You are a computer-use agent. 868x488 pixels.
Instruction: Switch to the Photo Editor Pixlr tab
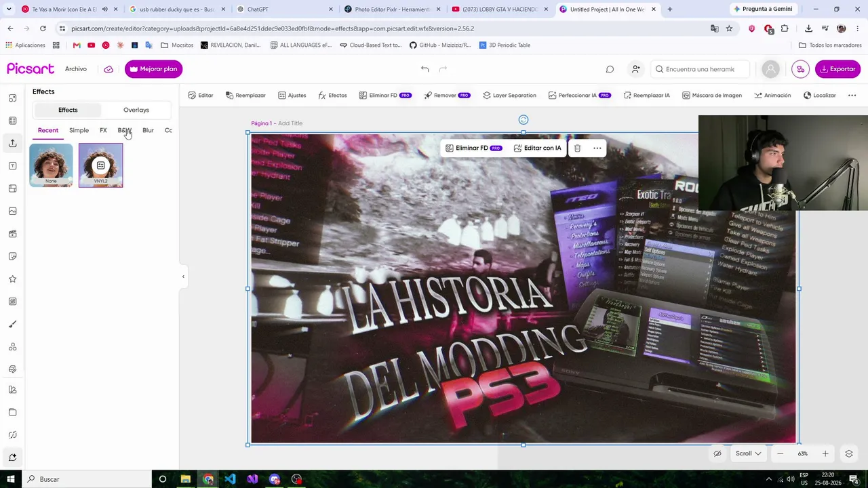click(392, 9)
